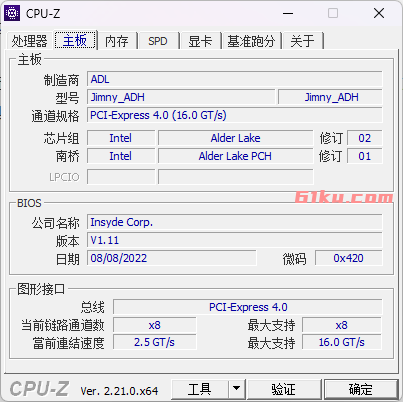This screenshot has width=403, height=402.
Task: Click current link width x8 value
Action: 155,325
